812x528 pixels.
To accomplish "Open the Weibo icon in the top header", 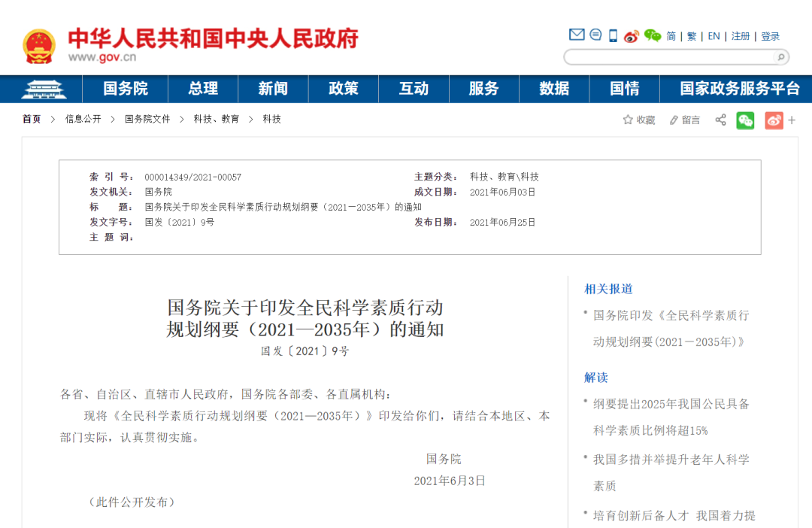I will 632,35.
